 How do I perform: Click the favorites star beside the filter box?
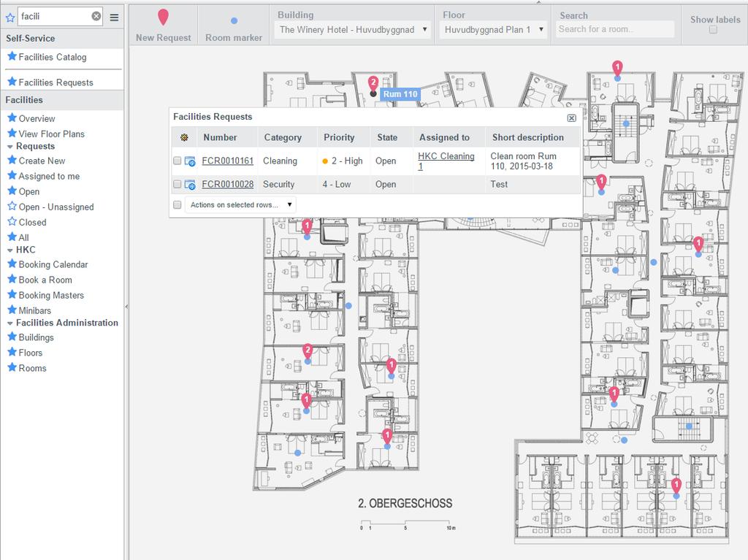point(10,18)
